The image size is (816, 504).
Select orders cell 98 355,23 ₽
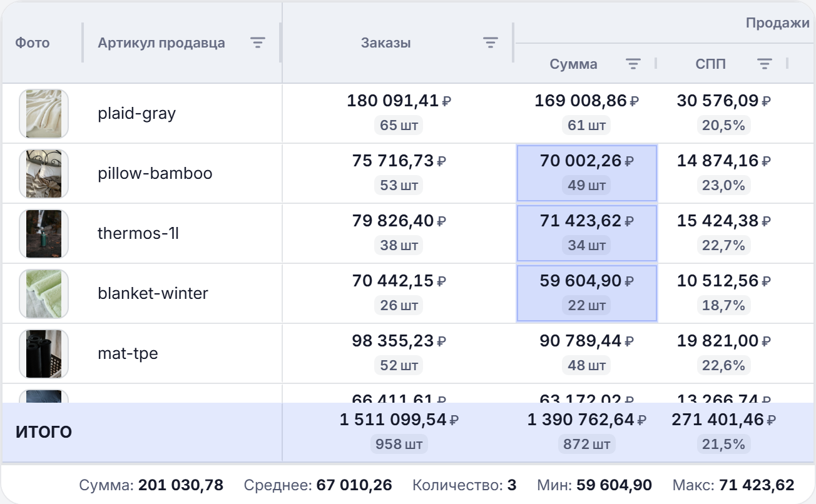pos(399,353)
